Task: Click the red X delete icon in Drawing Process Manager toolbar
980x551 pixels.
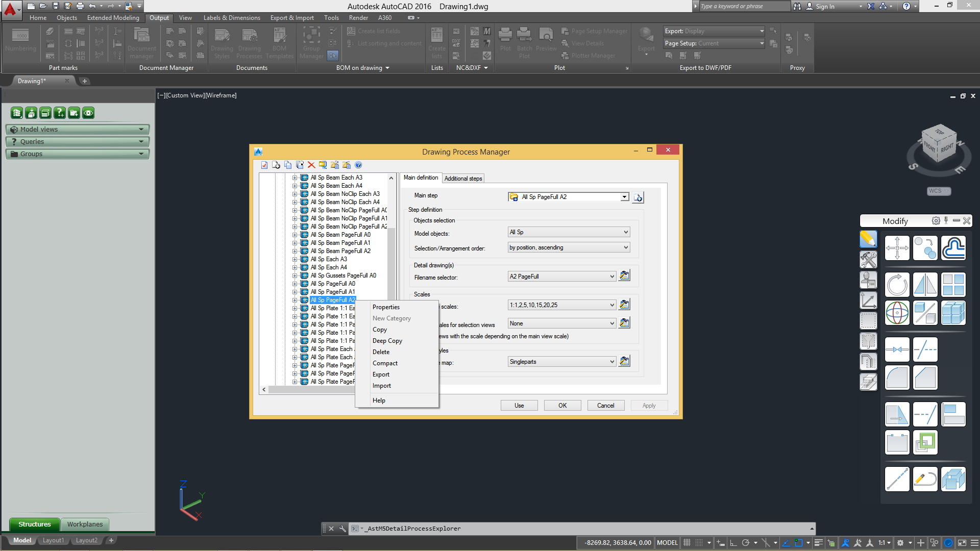Action: [x=311, y=165]
